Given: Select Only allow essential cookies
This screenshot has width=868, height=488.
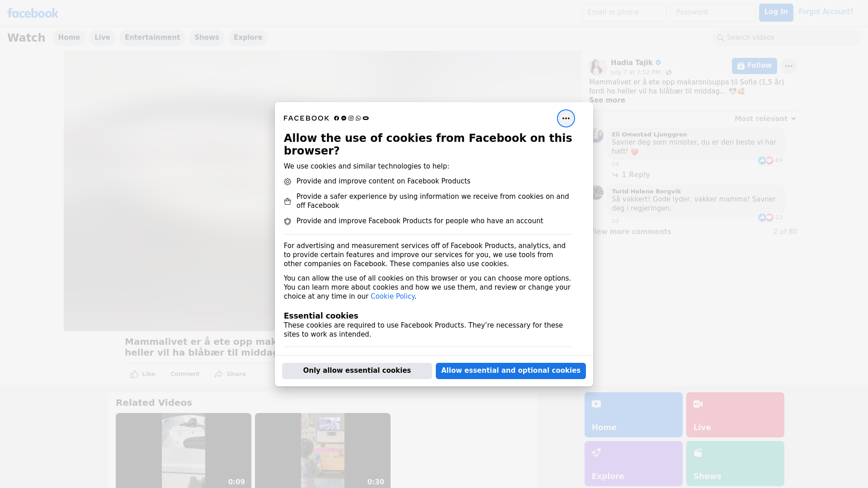Looking at the screenshot, I should [357, 371].
